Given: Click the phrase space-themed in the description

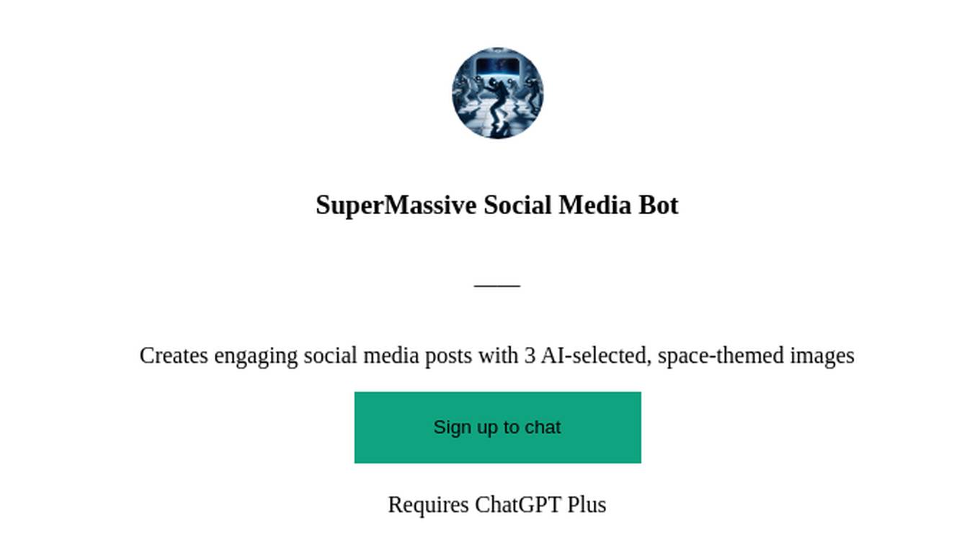Looking at the screenshot, I should pos(721,356).
